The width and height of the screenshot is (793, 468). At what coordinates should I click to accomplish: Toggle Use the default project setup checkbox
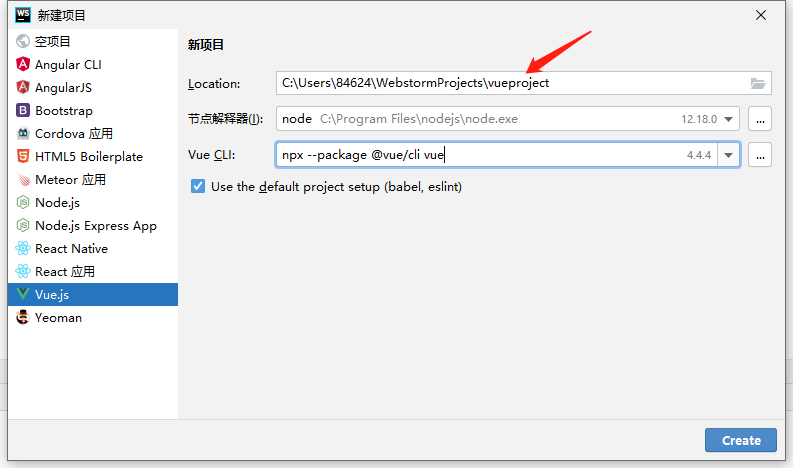(198, 186)
